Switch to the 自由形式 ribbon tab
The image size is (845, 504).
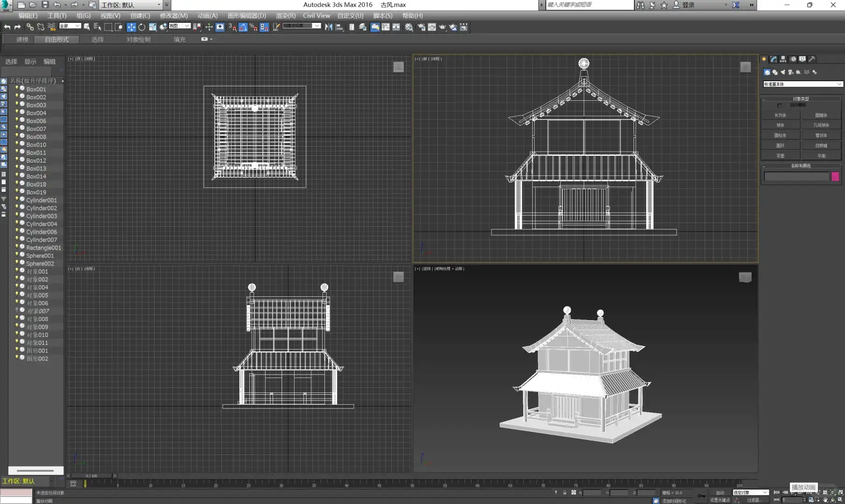pyautogui.click(x=56, y=39)
